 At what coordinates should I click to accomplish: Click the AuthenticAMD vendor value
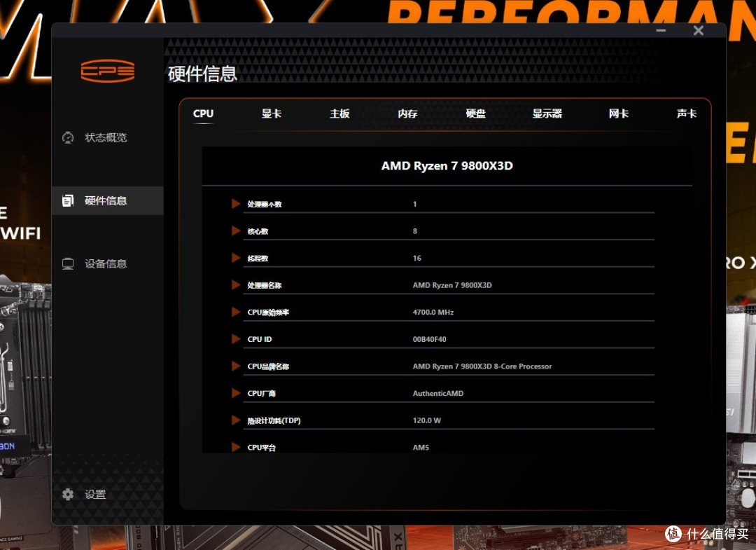[437, 393]
